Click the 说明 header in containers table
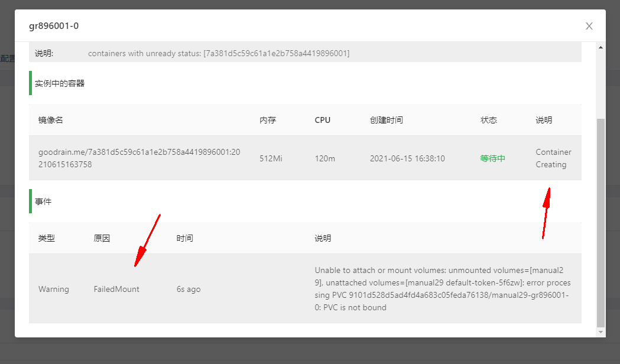This screenshot has height=364, width=620. click(544, 120)
